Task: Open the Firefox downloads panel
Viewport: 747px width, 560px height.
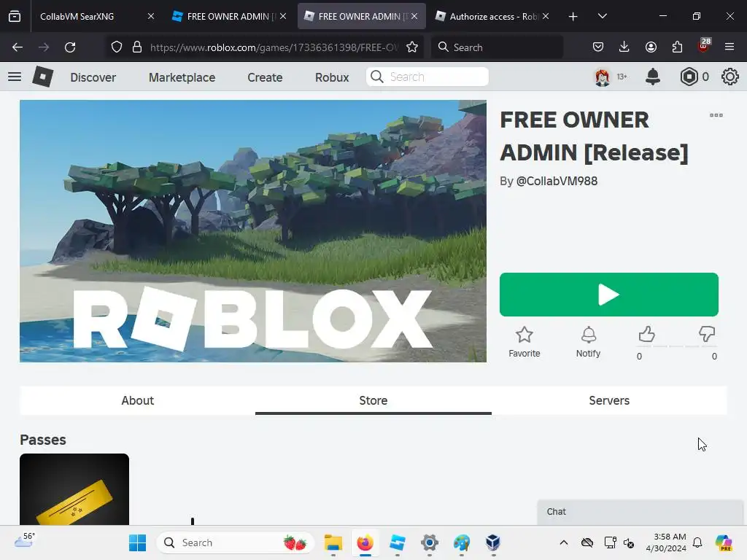Action: tap(624, 47)
